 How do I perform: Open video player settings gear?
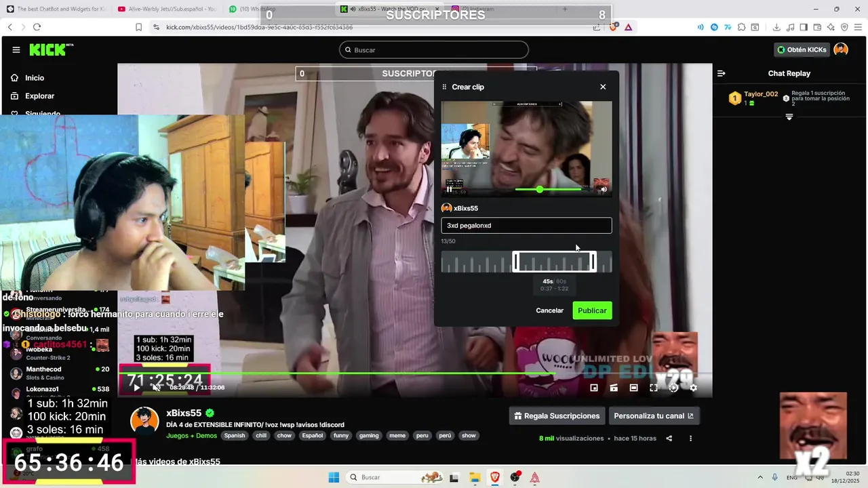coord(693,388)
